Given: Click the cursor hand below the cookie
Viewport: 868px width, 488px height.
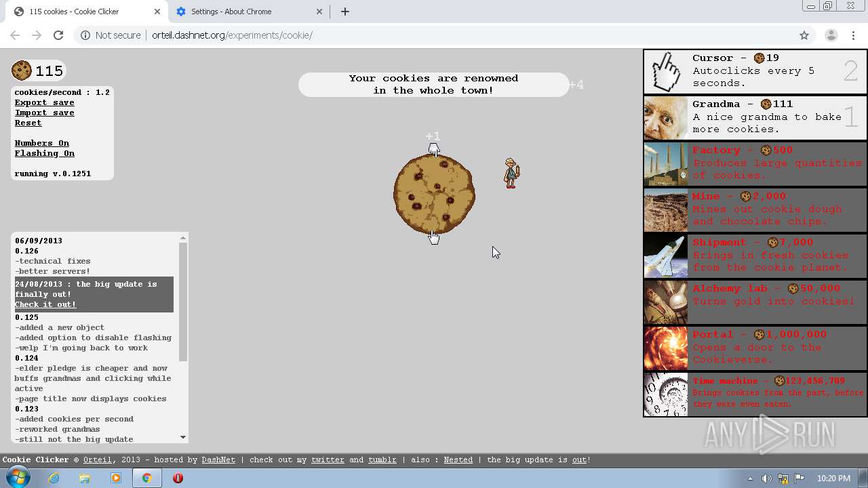Looking at the screenshot, I should click(x=434, y=237).
